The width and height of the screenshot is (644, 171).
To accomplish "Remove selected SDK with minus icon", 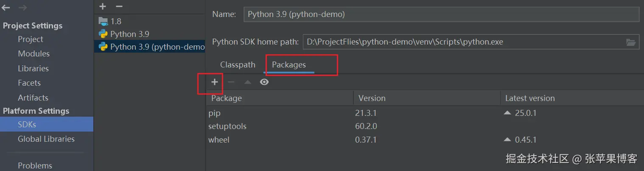I will coord(119,6).
